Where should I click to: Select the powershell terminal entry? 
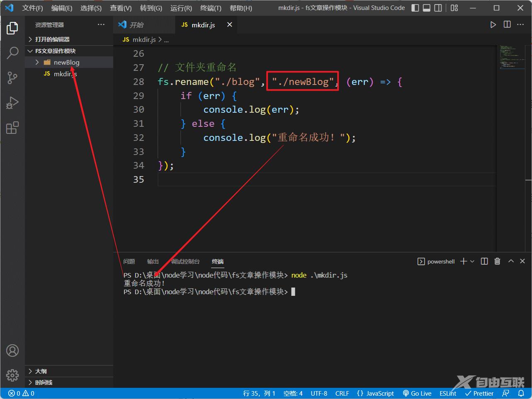[x=436, y=261]
